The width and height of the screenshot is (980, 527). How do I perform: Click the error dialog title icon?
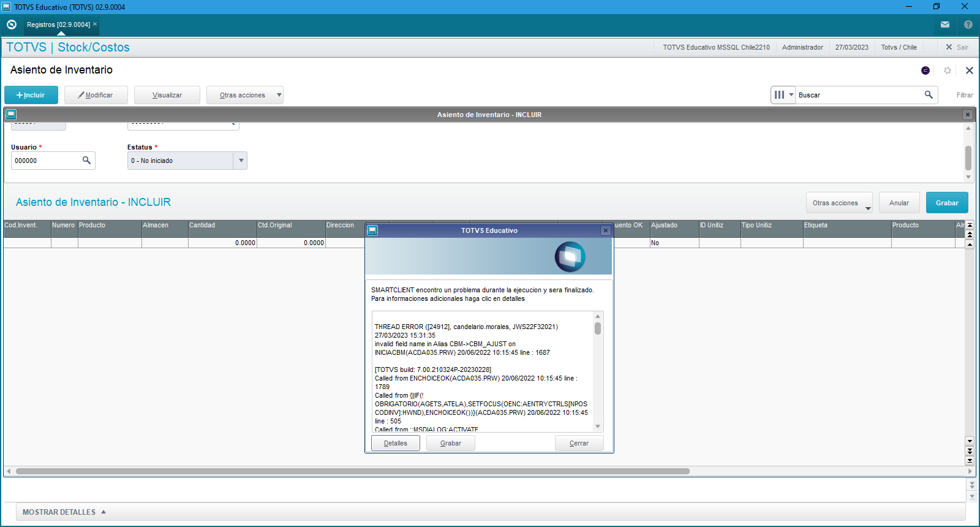[372, 230]
